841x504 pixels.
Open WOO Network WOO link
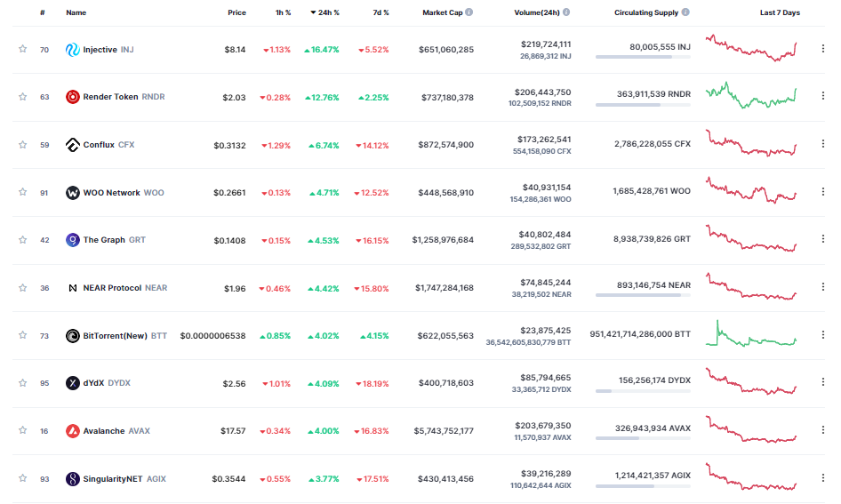coord(124,193)
